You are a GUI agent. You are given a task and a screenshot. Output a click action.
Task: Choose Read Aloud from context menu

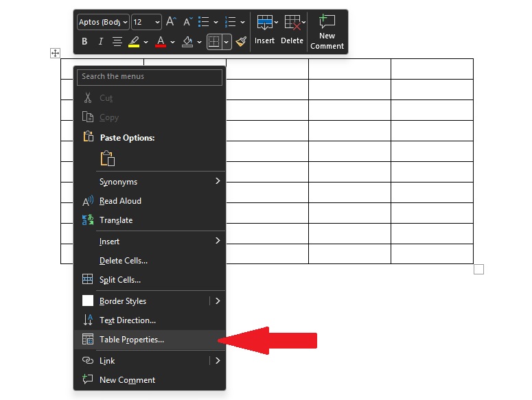pos(150,201)
